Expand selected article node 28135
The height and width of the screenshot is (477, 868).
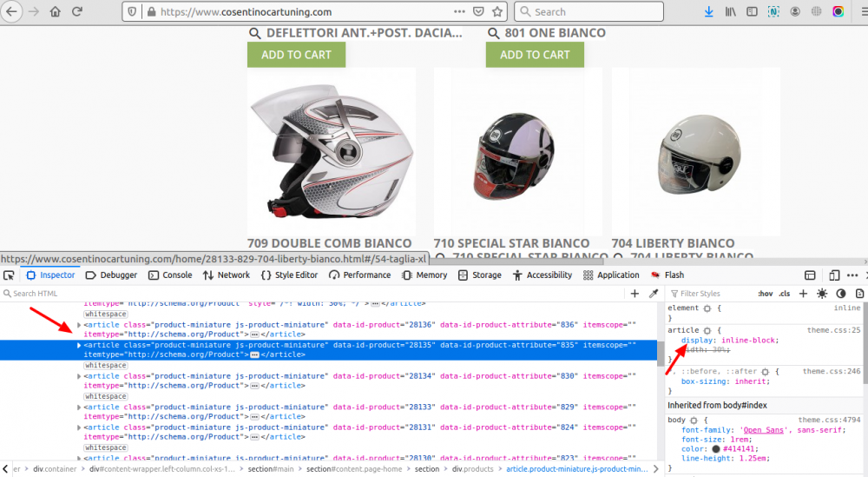pyautogui.click(x=79, y=345)
